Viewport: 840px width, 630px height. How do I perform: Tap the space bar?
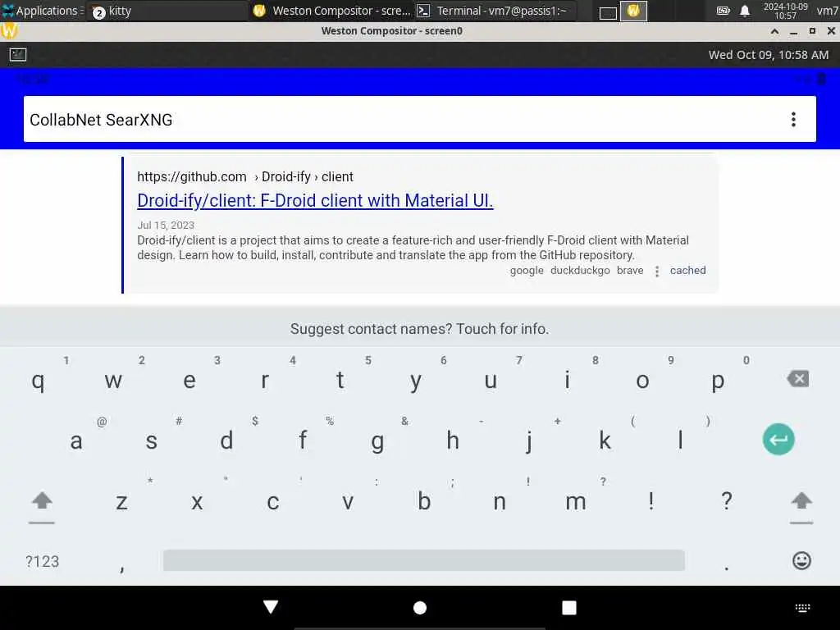tap(424, 560)
